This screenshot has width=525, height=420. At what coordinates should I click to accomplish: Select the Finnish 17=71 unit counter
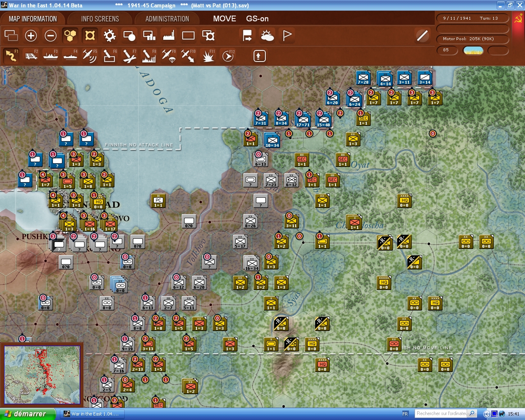(303, 120)
